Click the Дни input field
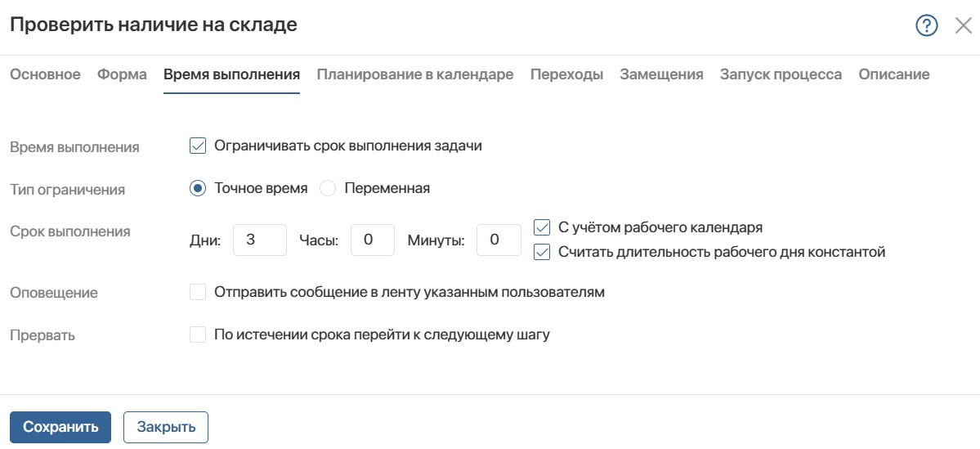 (260, 240)
